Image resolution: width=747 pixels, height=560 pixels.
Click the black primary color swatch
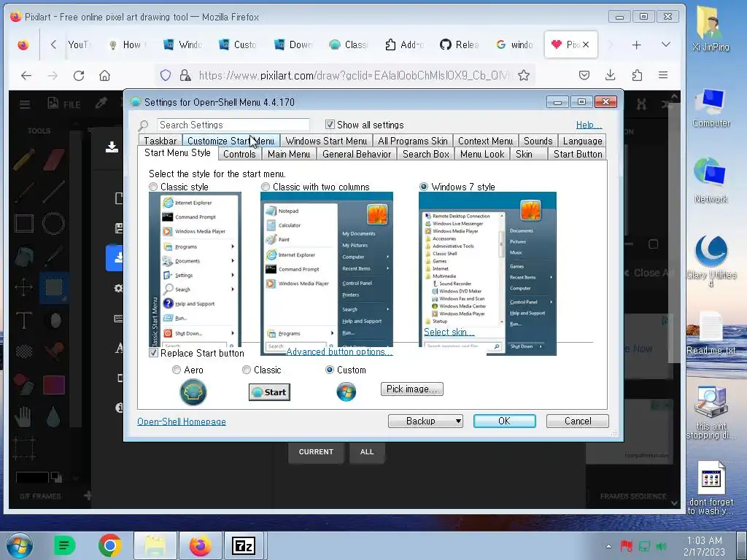pos(32,477)
